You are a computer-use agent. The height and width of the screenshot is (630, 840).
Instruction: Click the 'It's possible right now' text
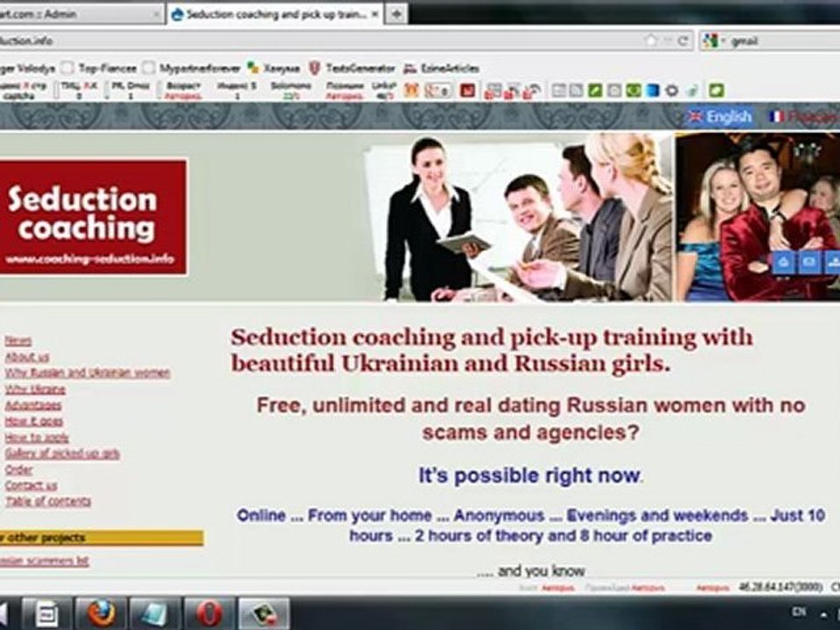click(528, 475)
